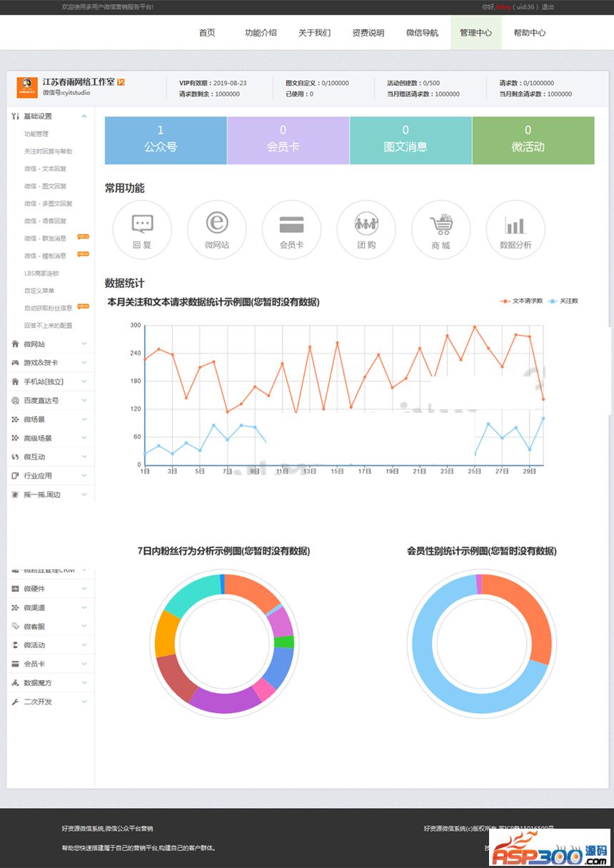Open 自动获取粉丝信息 in the sidebar
This screenshot has height=868, width=614.
pyautogui.click(x=48, y=308)
